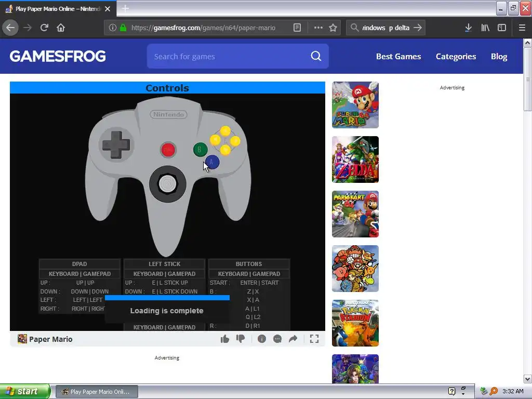
Task: Click the orange magnifier tray icon
Action: click(494, 392)
